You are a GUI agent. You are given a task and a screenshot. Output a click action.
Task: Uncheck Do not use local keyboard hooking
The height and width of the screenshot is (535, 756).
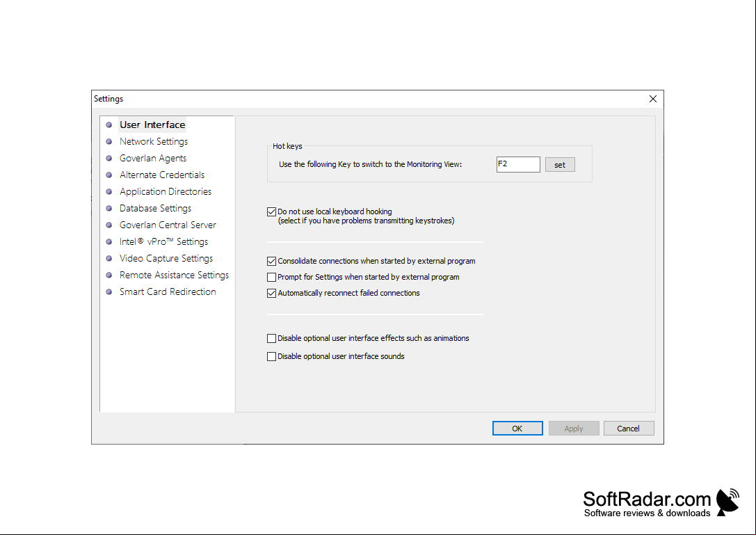click(x=271, y=211)
